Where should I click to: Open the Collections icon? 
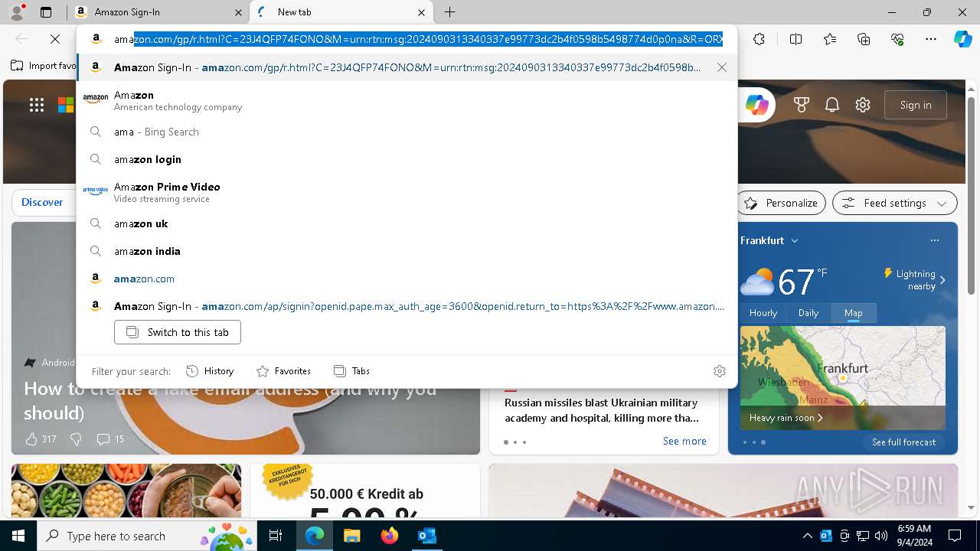864,39
